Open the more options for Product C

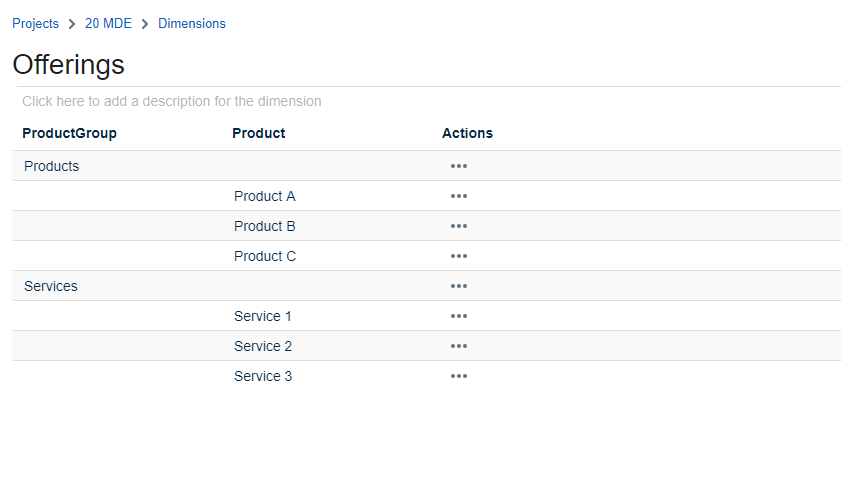click(459, 256)
